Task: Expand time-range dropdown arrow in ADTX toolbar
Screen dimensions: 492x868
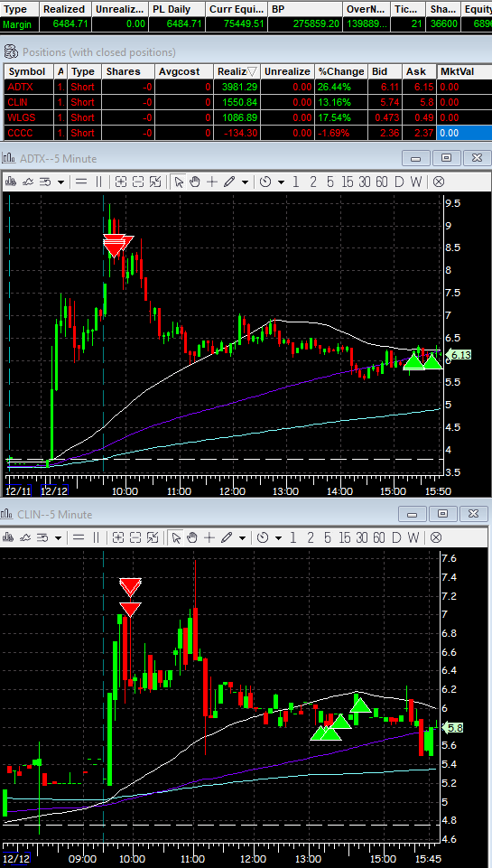Action: [x=281, y=182]
